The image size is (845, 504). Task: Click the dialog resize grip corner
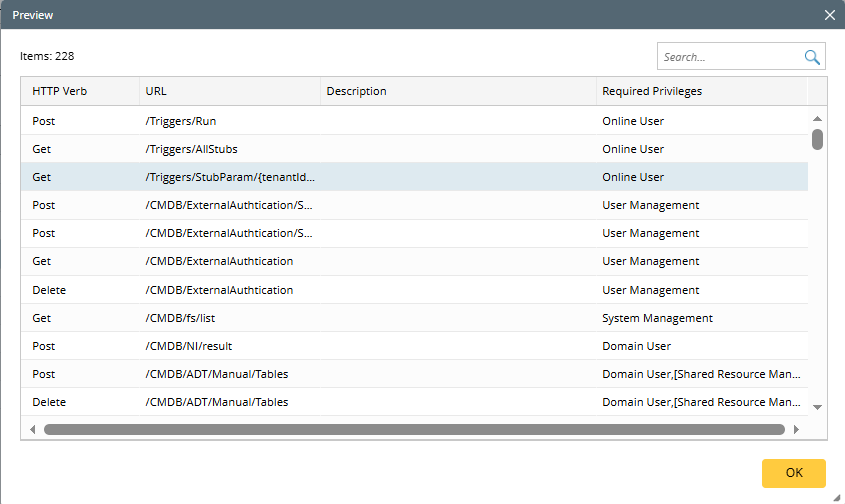tap(835, 495)
